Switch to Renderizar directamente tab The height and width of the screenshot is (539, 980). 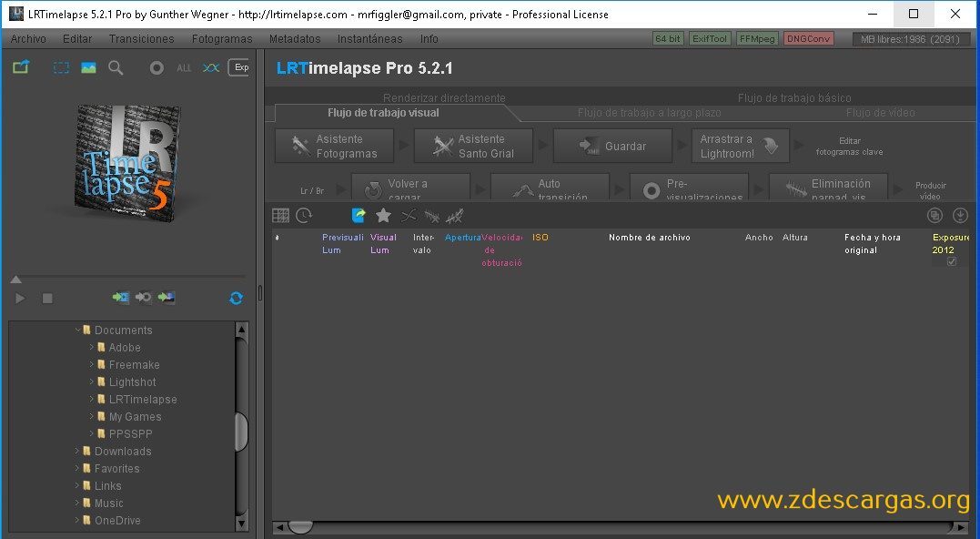(444, 98)
